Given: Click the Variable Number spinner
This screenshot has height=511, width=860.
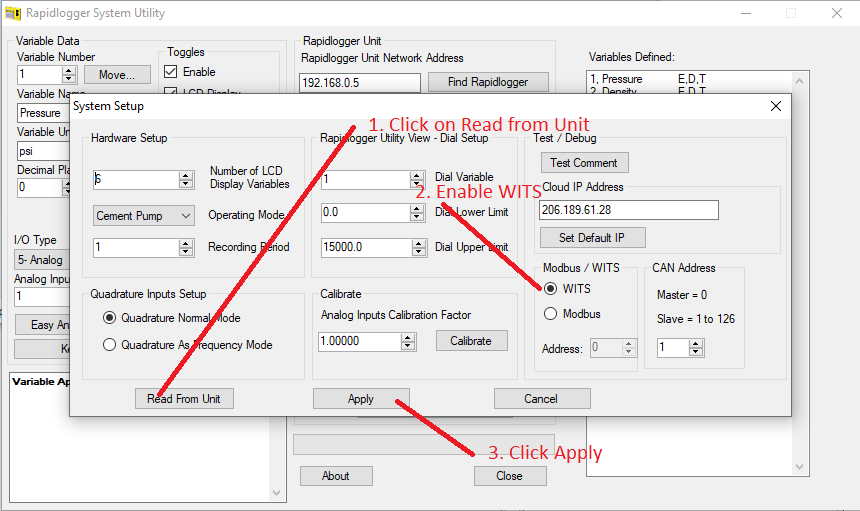Looking at the screenshot, I should click(69, 75).
